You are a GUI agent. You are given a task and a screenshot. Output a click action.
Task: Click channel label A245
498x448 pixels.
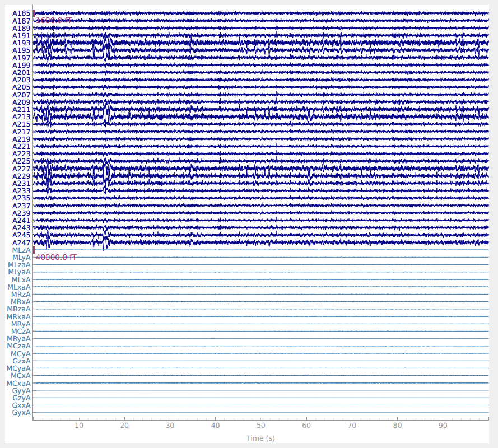tap(21, 235)
